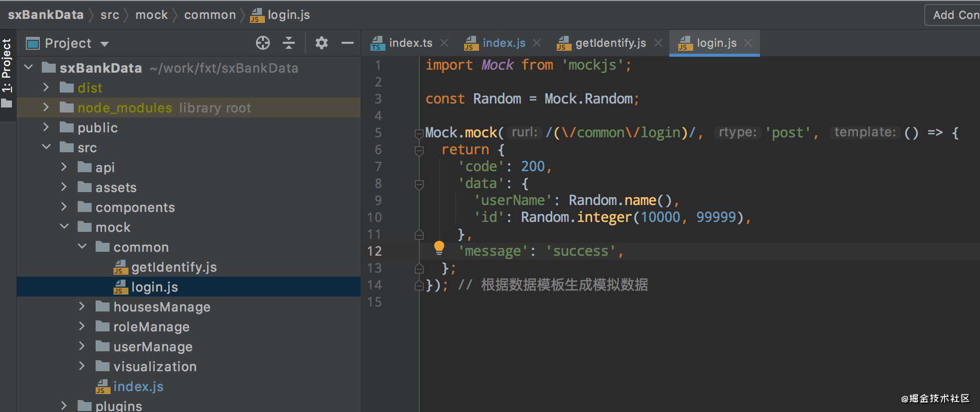Click the collapse all icon in Project panel
Image resolution: width=980 pixels, height=412 pixels.
(x=289, y=43)
